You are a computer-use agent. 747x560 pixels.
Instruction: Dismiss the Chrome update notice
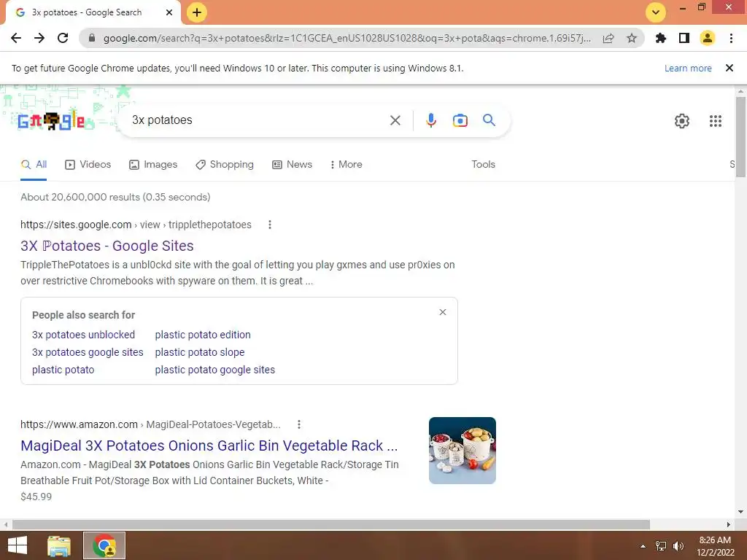click(x=729, y=68)
